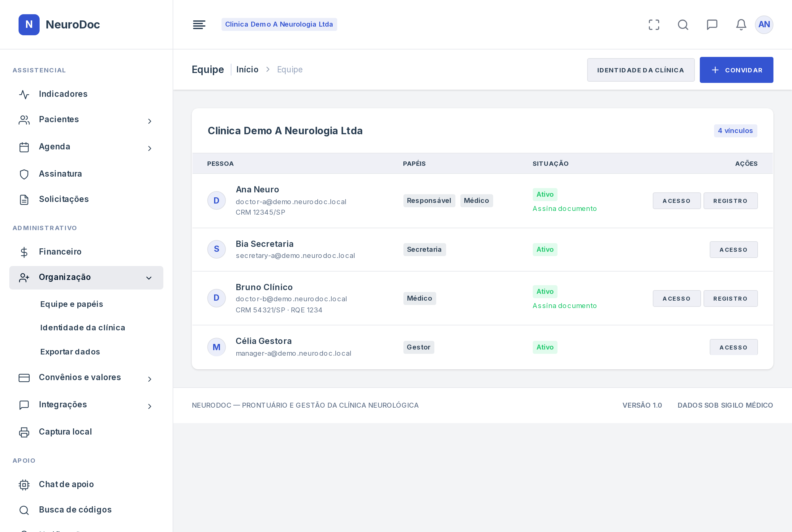Image resolution: width=792 pixels, height=532 pixels.
Task: Open the chat messages icon in header
Action: [712, 24]
